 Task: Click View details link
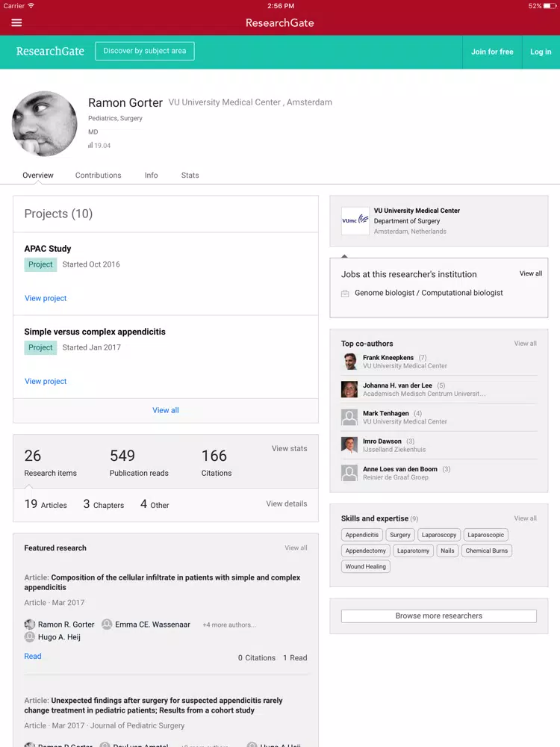pos(287,503)
